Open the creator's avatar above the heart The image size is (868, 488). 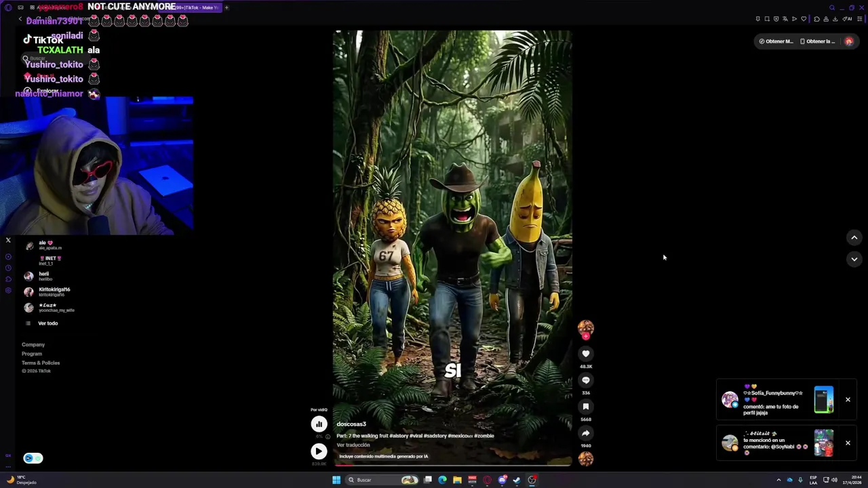click(586, 329)
